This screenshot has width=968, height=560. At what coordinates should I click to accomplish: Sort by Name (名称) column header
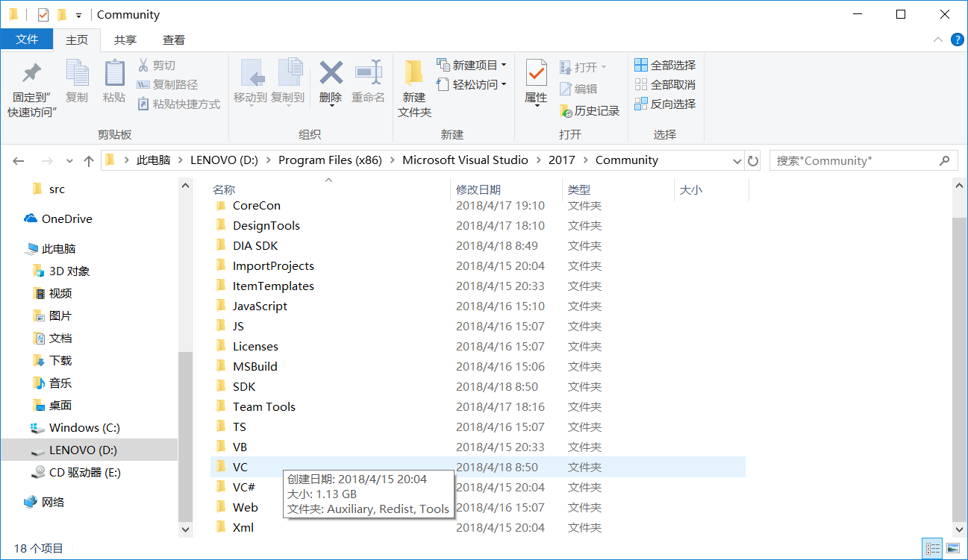coord(224,190)
